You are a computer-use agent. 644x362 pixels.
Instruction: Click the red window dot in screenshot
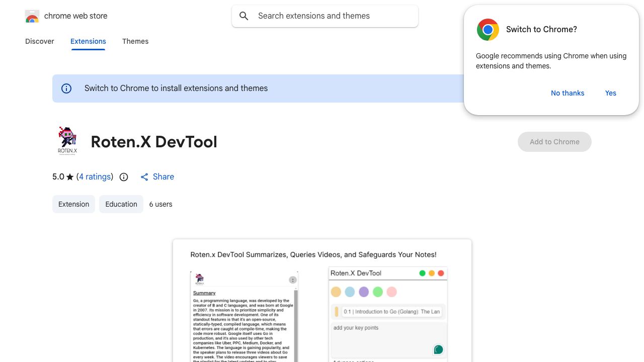click(441, 274)
